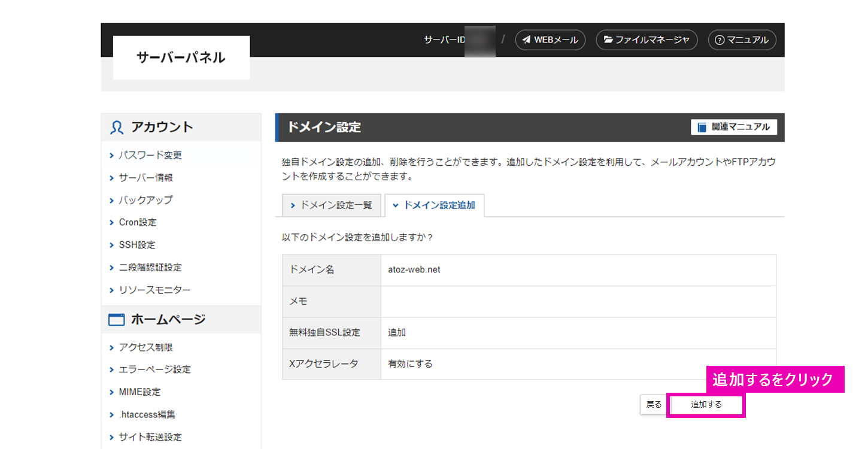The image size is (868, 449).
Task: Open サーバー情報 in the sidebar
Action: pos(145,178)
